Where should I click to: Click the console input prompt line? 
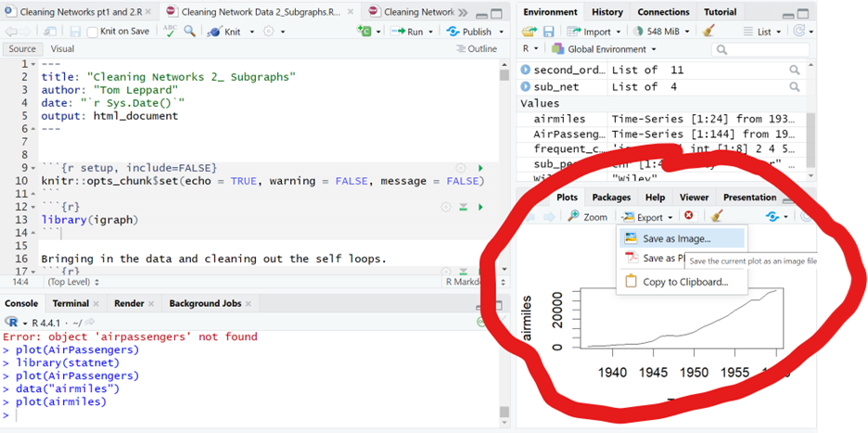[x=250, y=415]
